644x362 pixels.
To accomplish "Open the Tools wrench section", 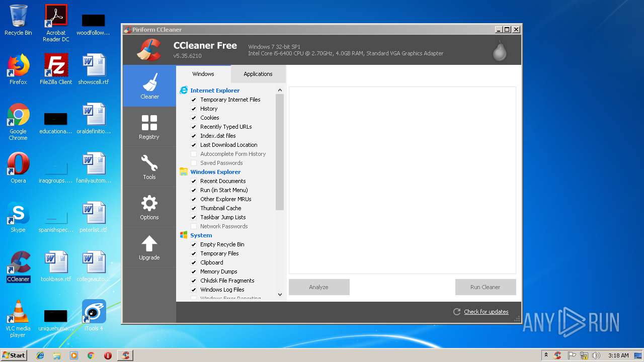I will (149, 167).
